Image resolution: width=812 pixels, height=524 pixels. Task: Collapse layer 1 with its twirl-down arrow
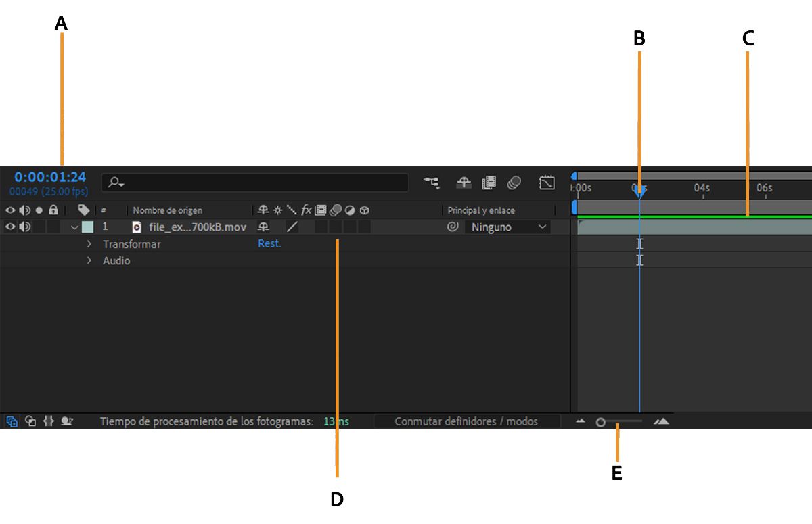tap(75, 227)
